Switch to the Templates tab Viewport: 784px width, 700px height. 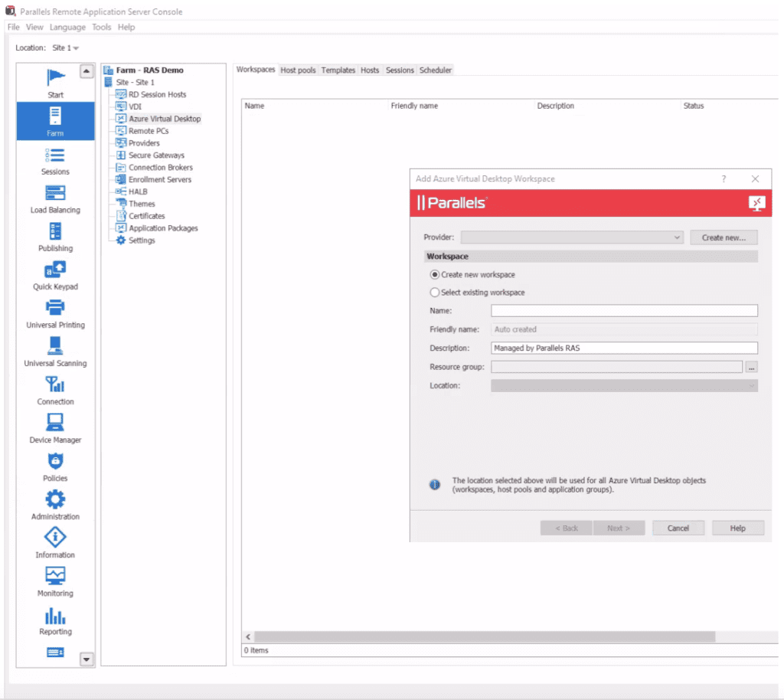338,70
